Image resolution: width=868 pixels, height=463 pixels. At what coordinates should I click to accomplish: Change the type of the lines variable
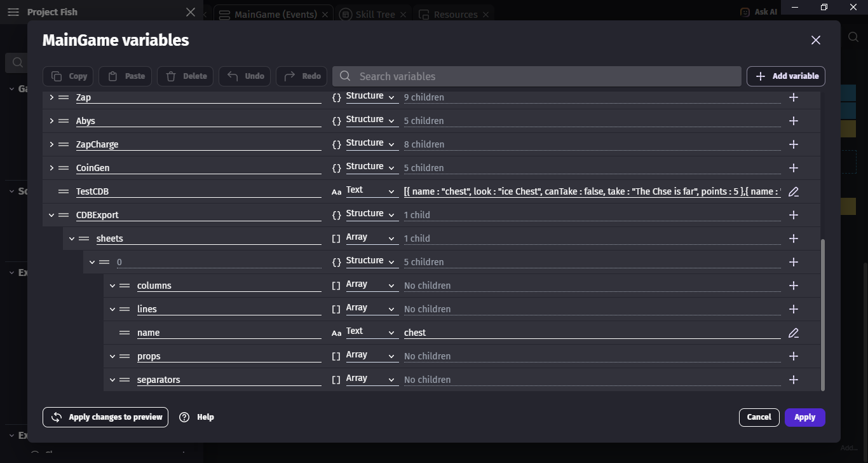371,308
